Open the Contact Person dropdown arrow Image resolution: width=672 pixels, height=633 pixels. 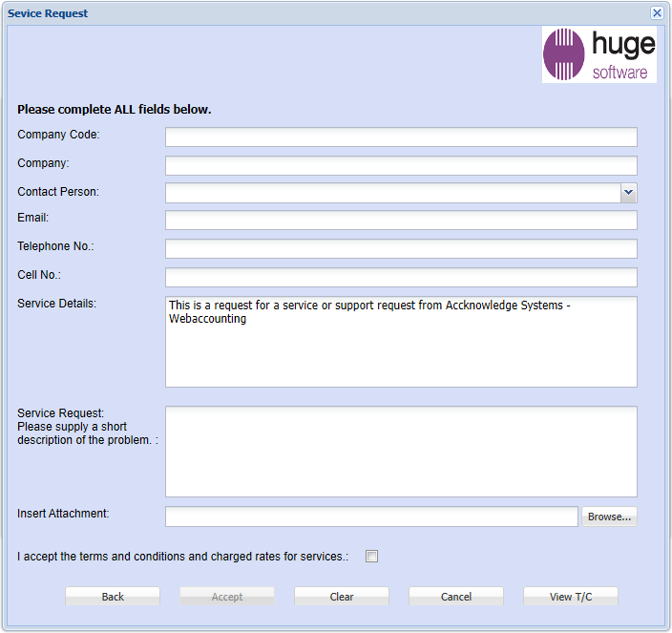coord(628,193)
